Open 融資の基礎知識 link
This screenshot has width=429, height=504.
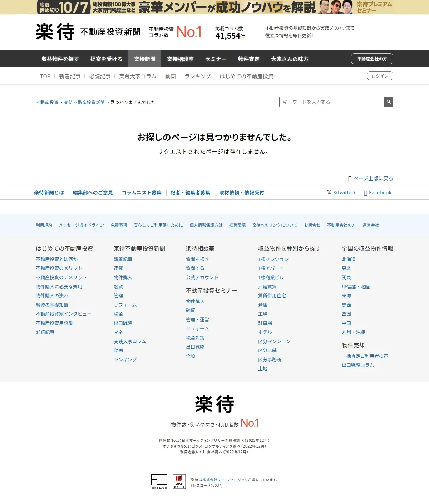(52, 305)
